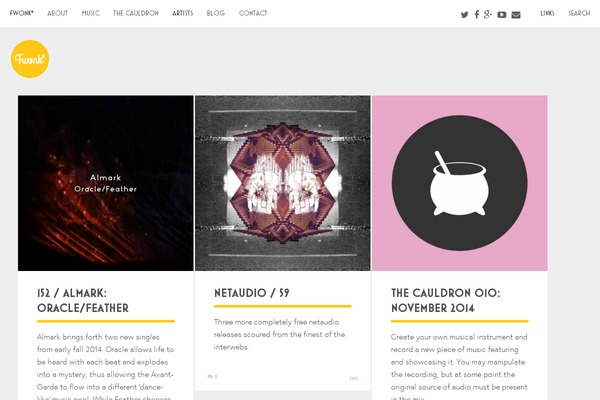The height and width of the screenshot is (400, 600).
Task: Open the Almark Oracle/Feather cover thumbnail
Action: pos(106,183)
